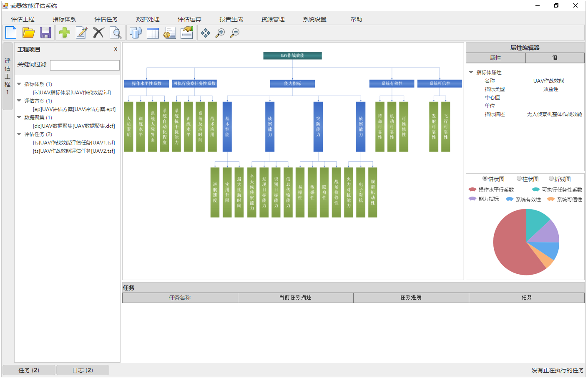Open the 数据处理 menu
Screen dimensions: 588x379
point(148,19)
